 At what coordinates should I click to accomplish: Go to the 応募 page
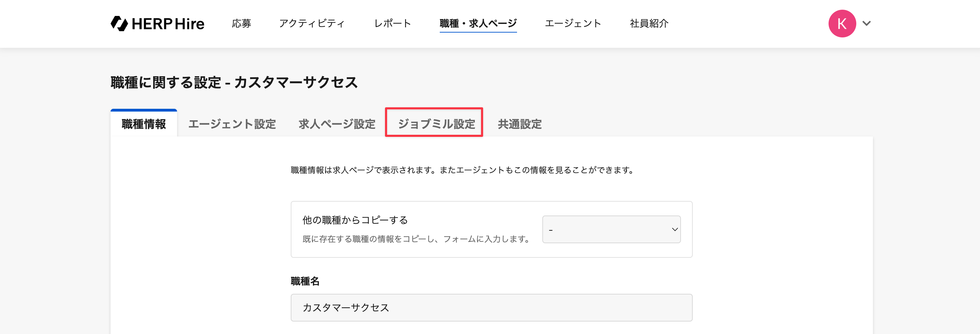(x=241, y=24)
